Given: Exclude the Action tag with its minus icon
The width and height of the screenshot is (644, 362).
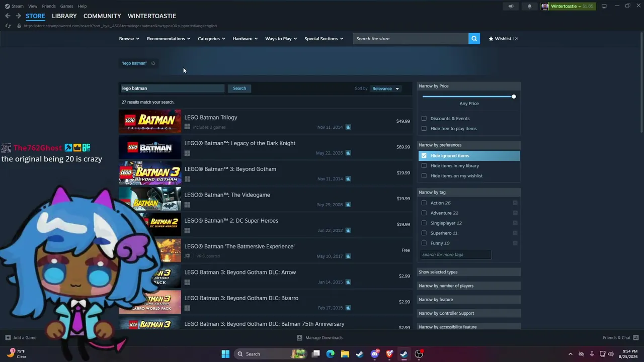Looking at the screenshot, I should click(x=515, y=203).
